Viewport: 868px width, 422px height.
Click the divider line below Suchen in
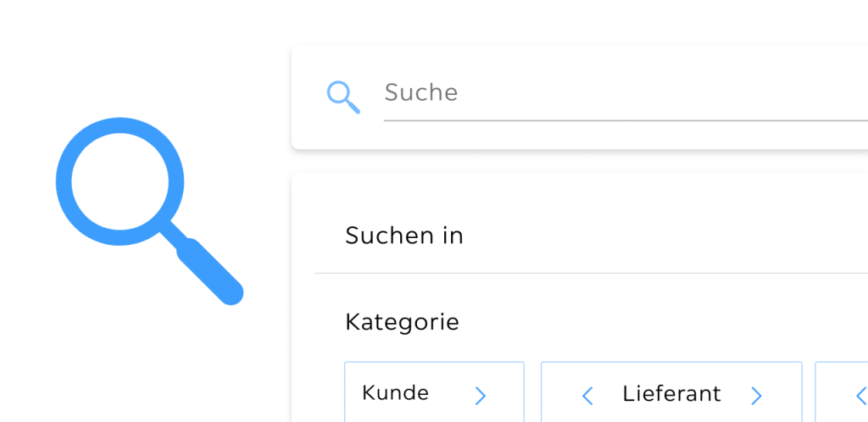(x=591, y=273)
